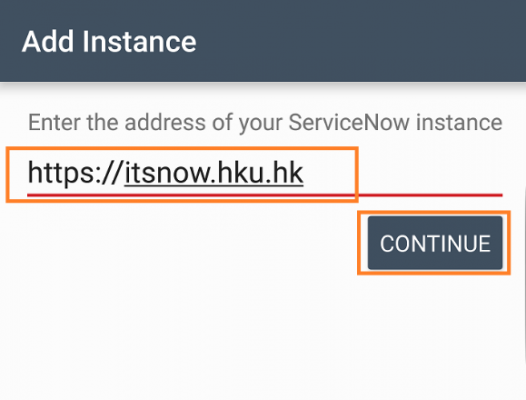Tap the underlined itsnow.hku.hk text
This screenshot has height=400, width=526.
[x=214, y=173]
